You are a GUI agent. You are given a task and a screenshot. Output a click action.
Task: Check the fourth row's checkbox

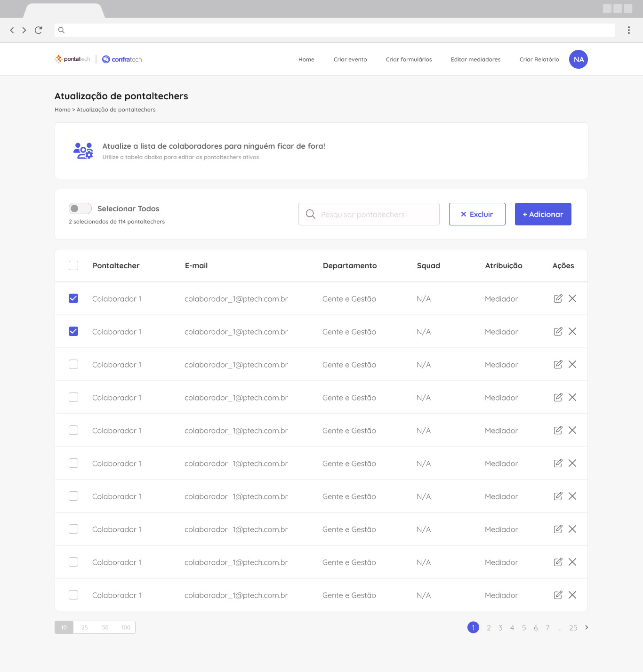point(73,397)
